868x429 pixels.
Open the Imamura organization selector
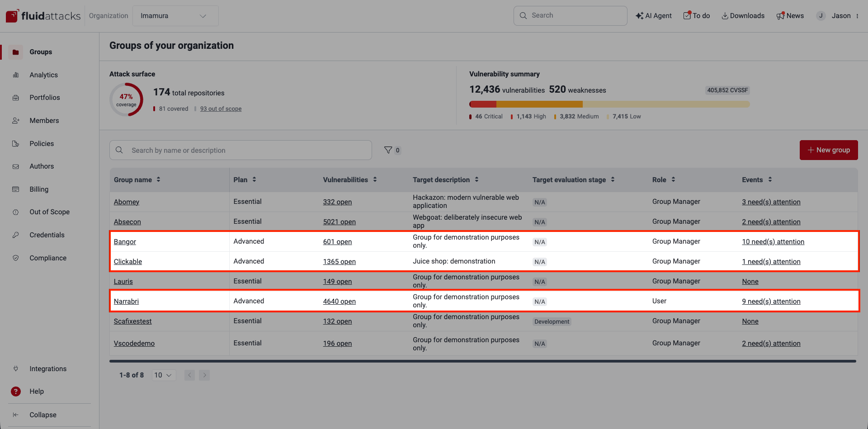point(175,15)
